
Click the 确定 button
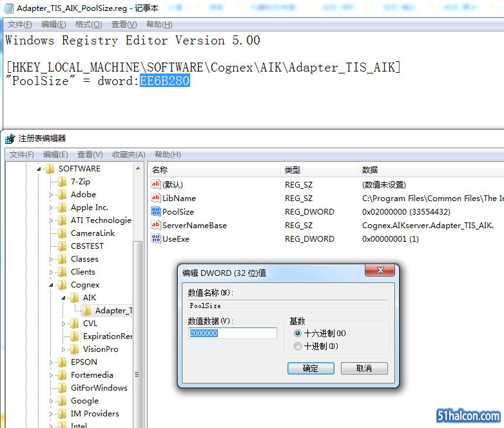click(311, 368)
